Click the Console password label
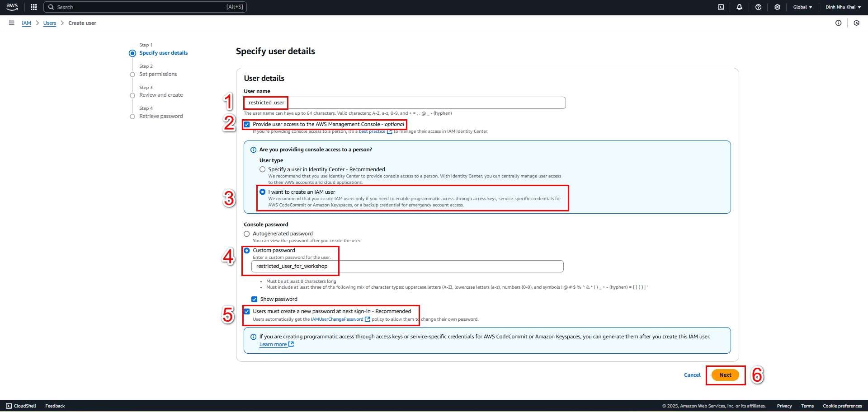The height and width of the screenshot is (412, 868). click(266, 225)
